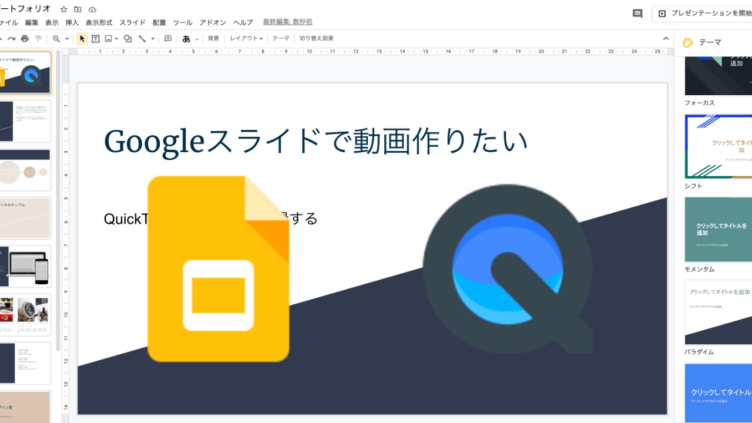The height and width of the screenshot is (423, 752).
Task: Click the horizontal ruler
Action: click(372, 51)
